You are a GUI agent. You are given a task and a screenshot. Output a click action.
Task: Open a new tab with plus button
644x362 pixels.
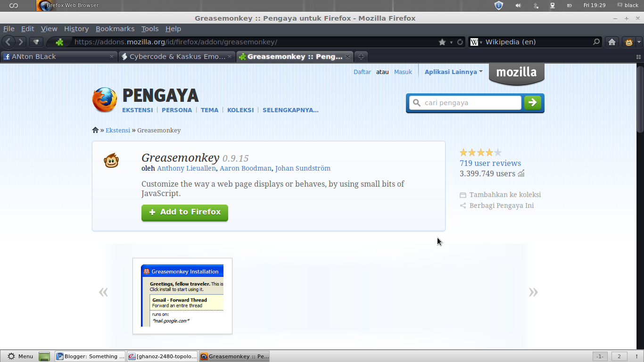point(361,57)
